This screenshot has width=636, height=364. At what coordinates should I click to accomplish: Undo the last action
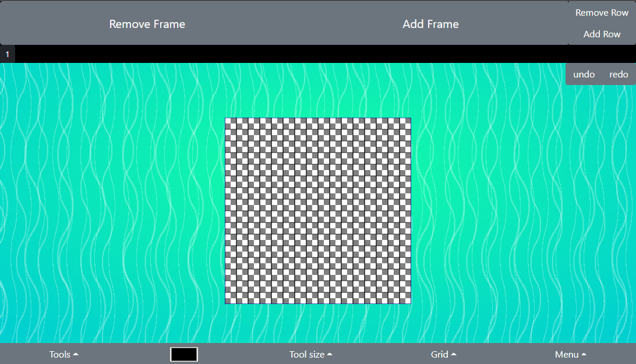(x=584, y=75)
